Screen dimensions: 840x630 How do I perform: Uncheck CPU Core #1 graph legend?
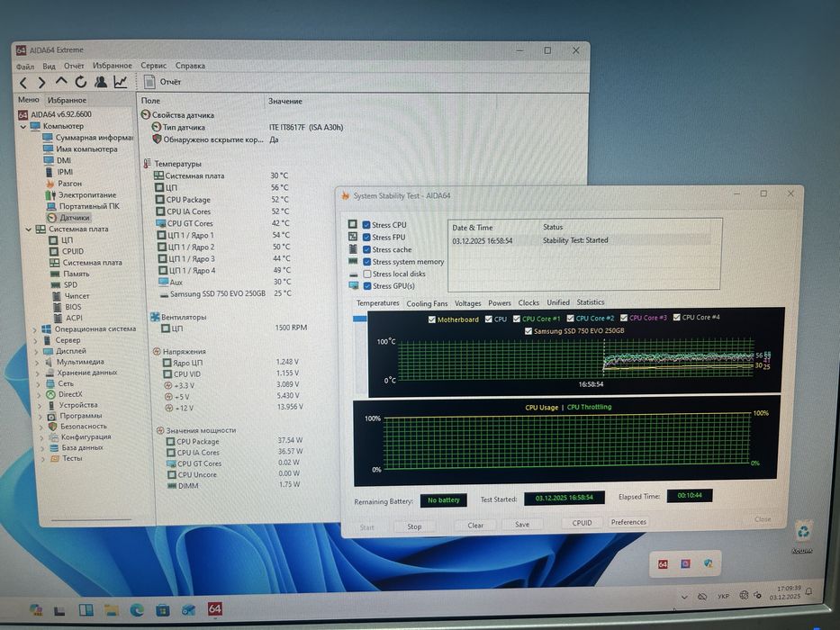click(517, 319)
